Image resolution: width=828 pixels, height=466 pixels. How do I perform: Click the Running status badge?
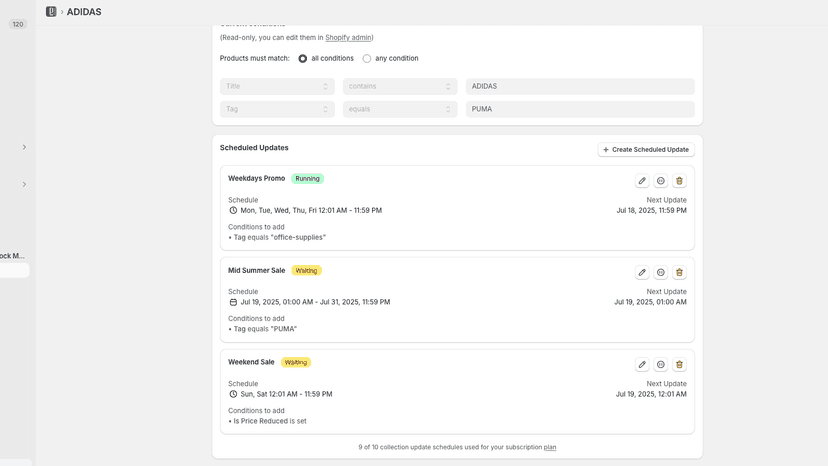[307, 179]
